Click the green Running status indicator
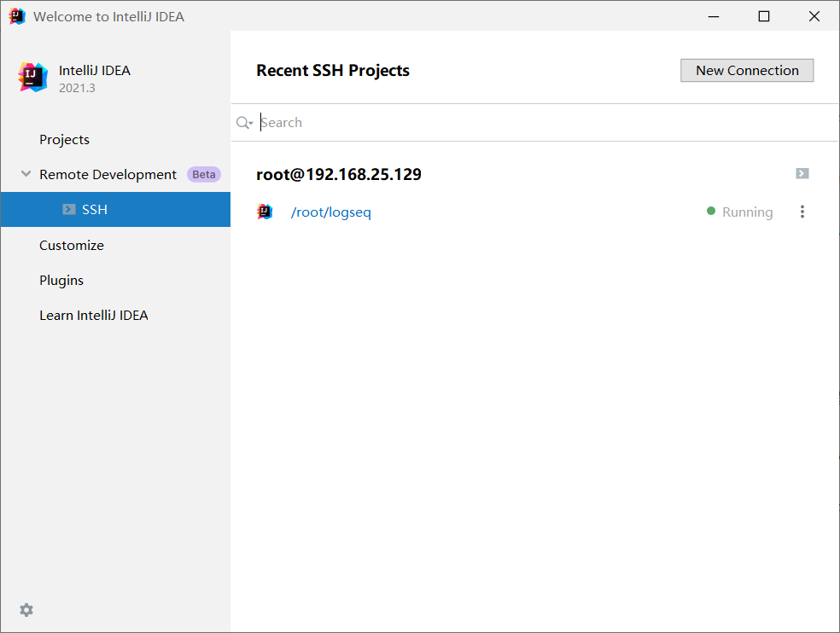840x633 pixels. pos(711,211)
